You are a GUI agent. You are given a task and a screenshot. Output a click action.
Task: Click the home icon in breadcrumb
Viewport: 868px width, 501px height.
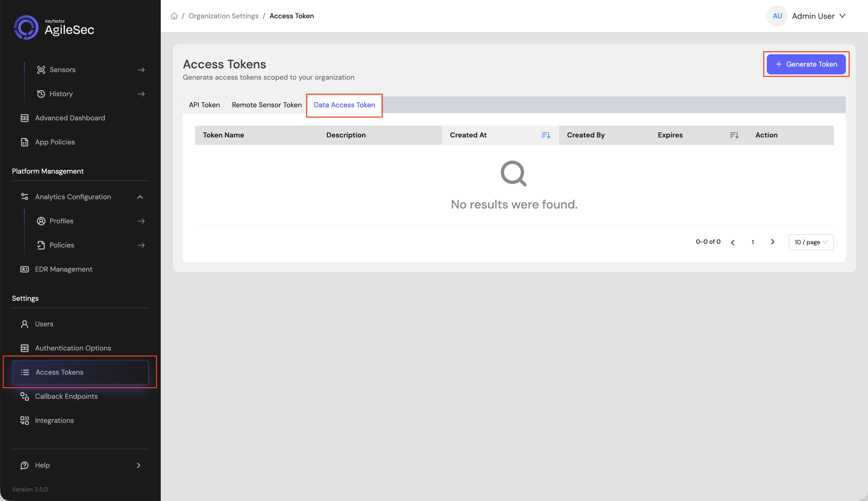coord(174,16)
